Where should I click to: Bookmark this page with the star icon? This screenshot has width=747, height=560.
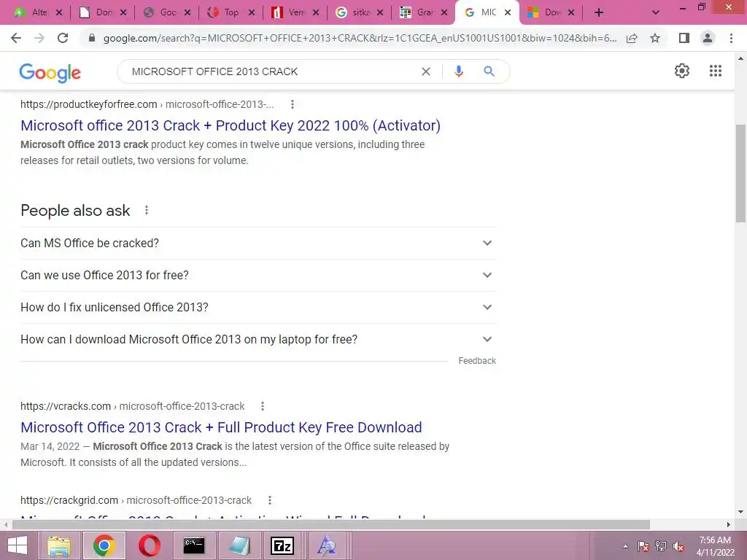coord(655,38)
